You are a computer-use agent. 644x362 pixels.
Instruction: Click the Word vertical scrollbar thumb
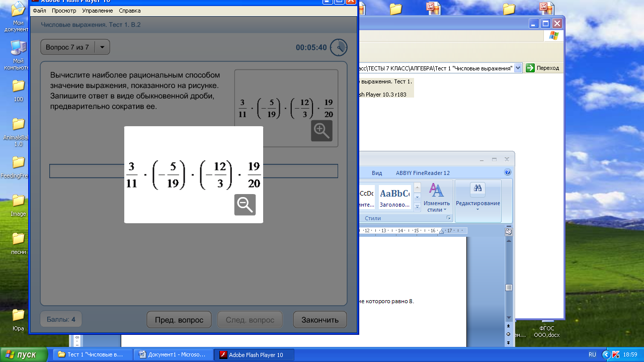tap(509, 288)
